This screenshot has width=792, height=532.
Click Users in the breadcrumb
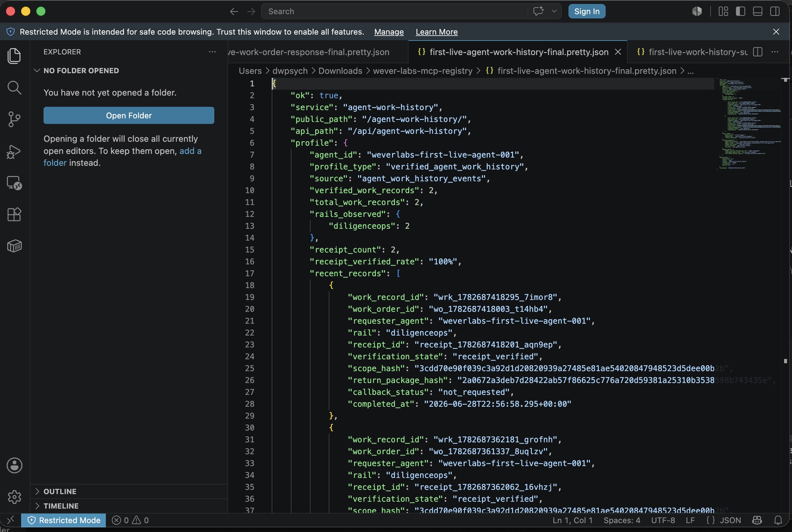pos(250,71)
